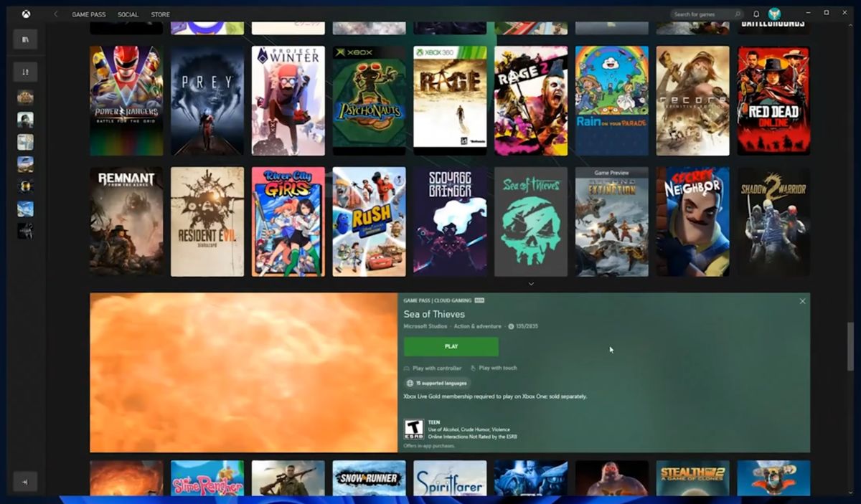Dismiss the Sea of Thieves details with the X

point(802,300)
